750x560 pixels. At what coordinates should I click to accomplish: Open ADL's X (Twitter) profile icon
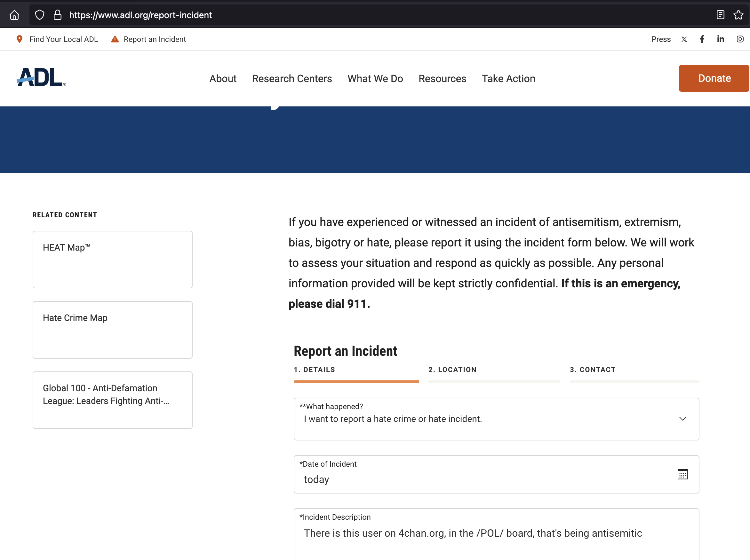684,39
